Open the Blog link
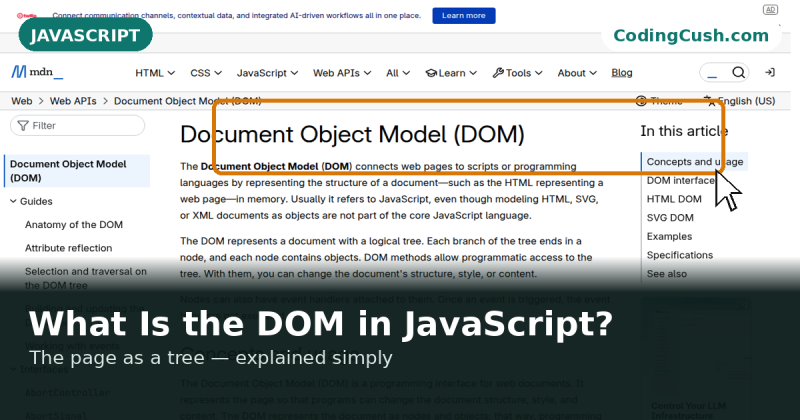This screenshot has height=420, width=800. pos(622,73)
